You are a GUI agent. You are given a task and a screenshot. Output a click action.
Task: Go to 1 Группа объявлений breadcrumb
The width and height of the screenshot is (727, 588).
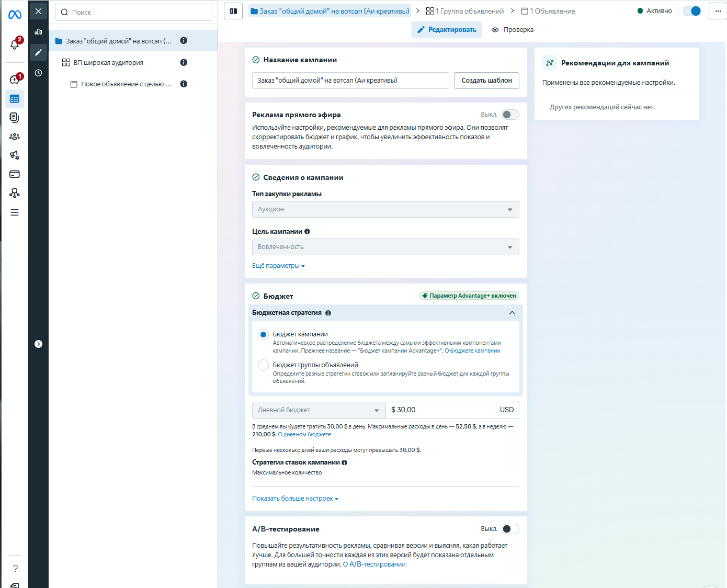[x=465, y=11]
